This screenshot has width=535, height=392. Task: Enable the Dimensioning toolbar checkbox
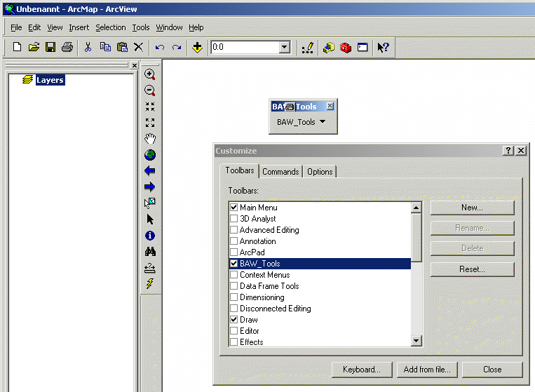click(x=233, y=297)
